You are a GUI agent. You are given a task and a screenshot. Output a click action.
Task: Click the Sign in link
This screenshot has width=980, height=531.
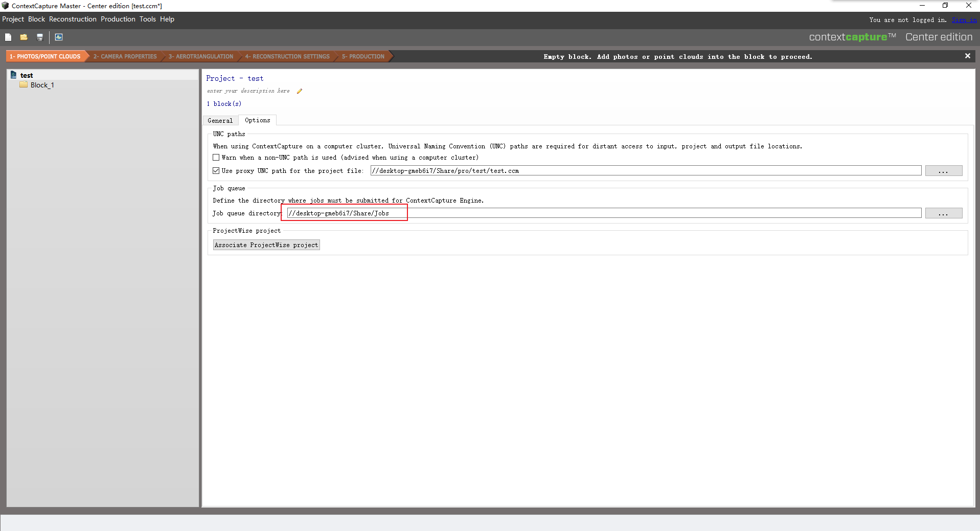[964, 20]
